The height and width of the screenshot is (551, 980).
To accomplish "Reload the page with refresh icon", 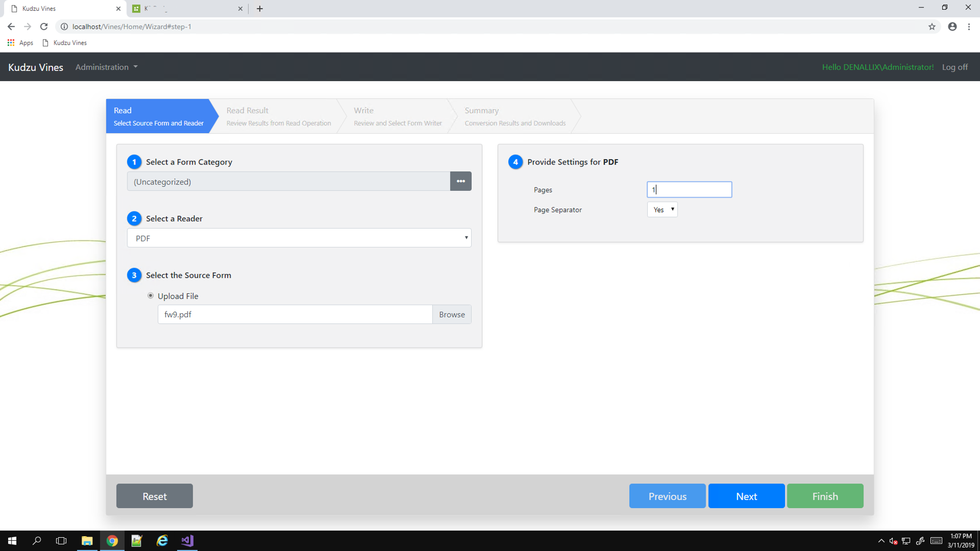I will click(44, 26).
